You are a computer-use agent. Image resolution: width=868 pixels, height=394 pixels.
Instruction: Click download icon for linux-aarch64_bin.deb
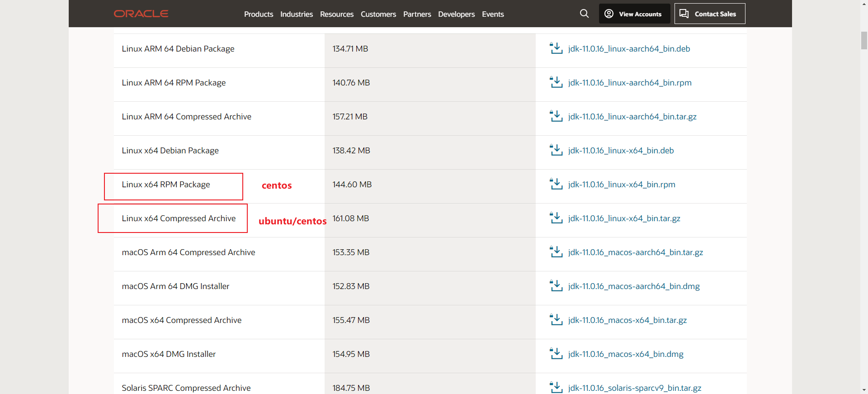[556, 48]
